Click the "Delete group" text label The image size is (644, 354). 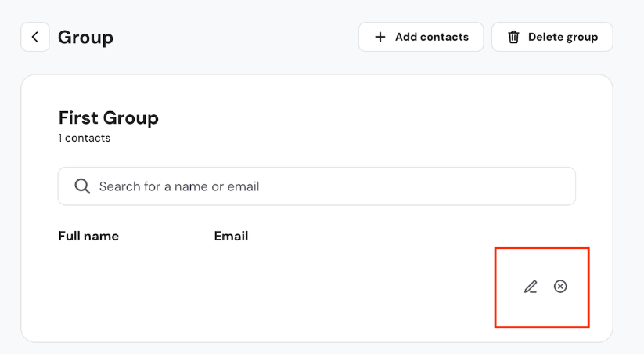click(x=563, y=37)
